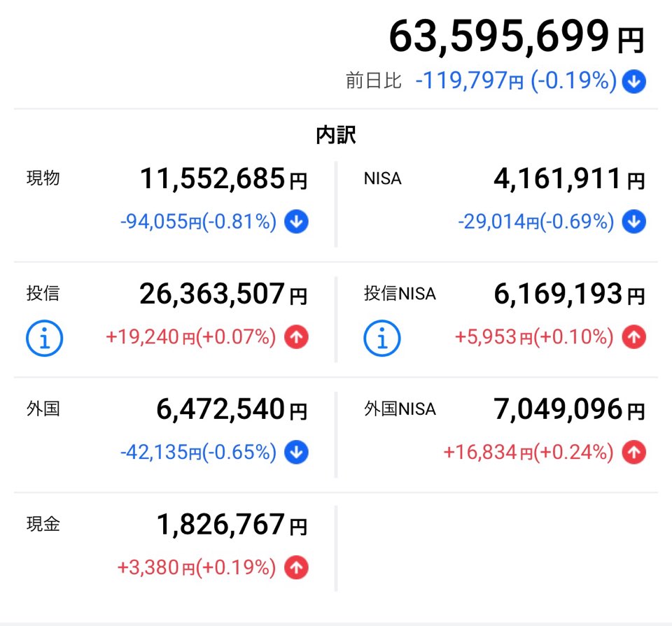This screenshot has height=626, width=672.
Task: Select the 現金 category label
Action: point(43,524)
